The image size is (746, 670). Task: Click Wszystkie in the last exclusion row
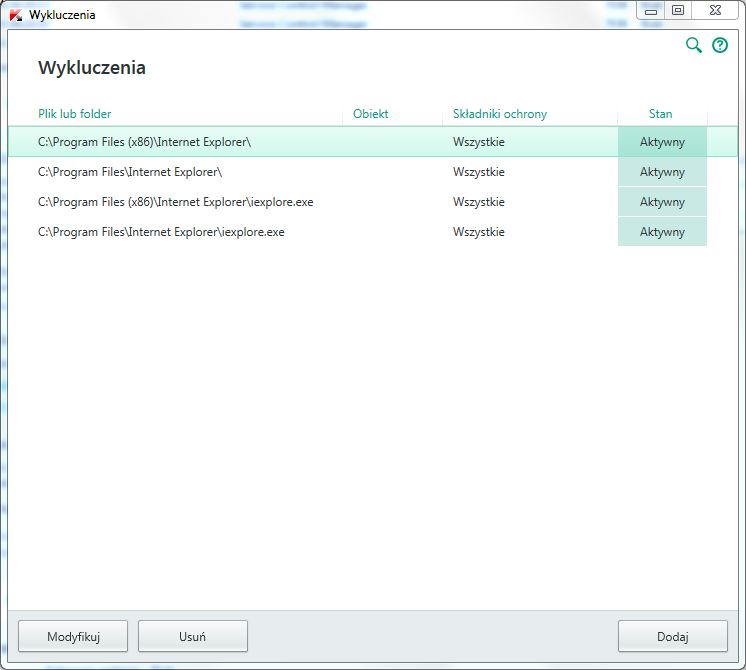pyautogui.click(x=479, y=232)
